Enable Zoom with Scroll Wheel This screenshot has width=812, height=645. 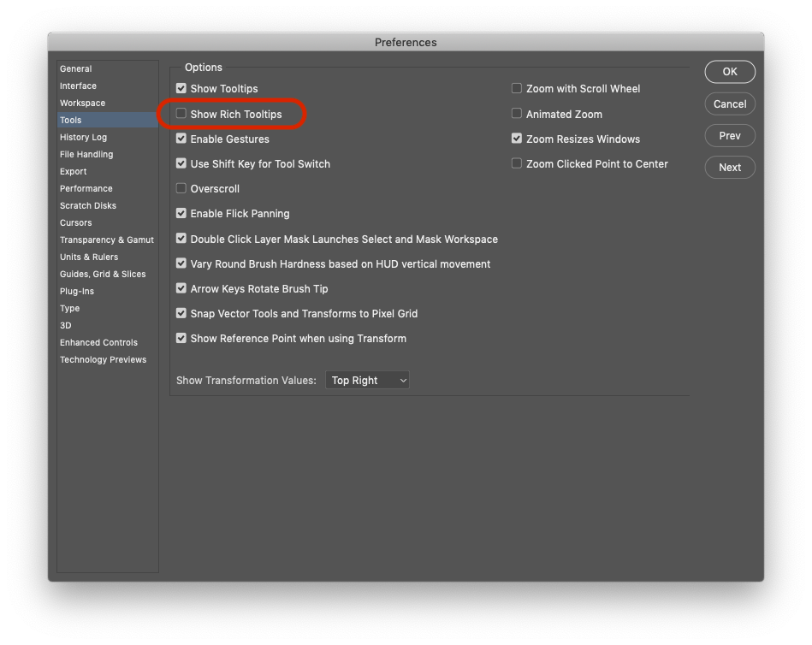(x=517, y=88)
